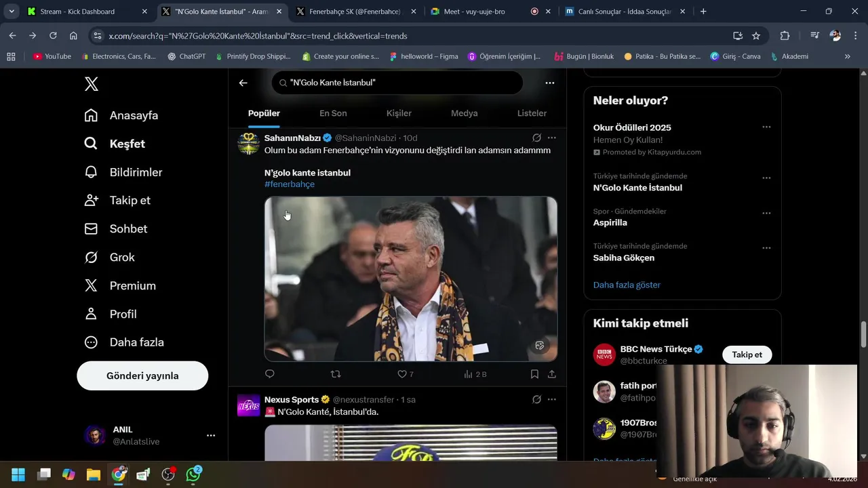Open options for Okur Ödülleri 2025 trend
The height and width of the screenshot is (488, 868).
click(766, 127)
